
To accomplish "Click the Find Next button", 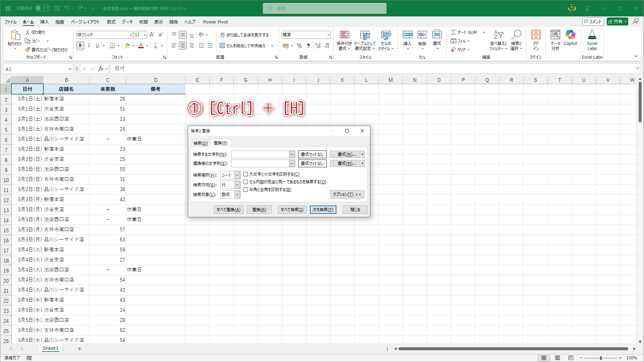I will coord(323,210).
